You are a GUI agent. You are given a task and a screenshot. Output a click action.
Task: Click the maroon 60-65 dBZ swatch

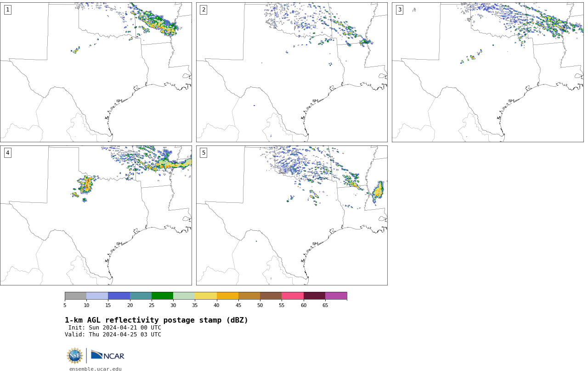coord(314,296)
